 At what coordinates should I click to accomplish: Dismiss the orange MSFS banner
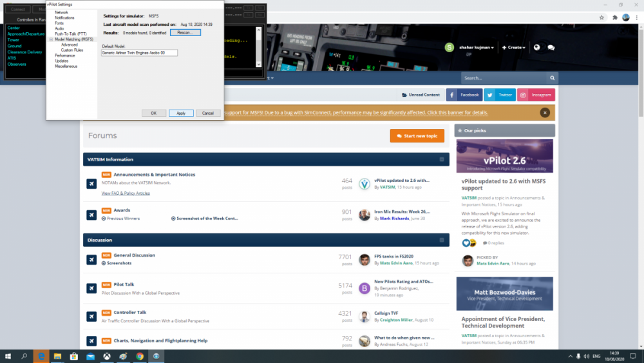[x=545, y=113]
